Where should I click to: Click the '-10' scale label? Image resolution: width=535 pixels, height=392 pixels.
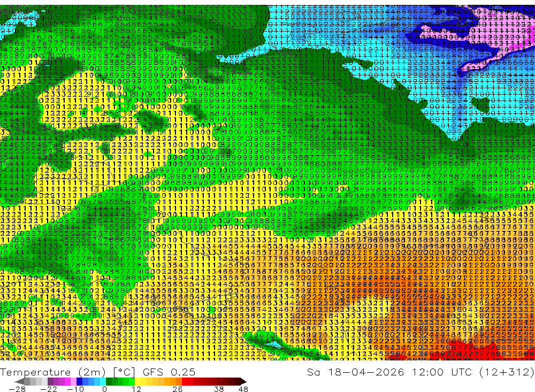click(75, 389)
